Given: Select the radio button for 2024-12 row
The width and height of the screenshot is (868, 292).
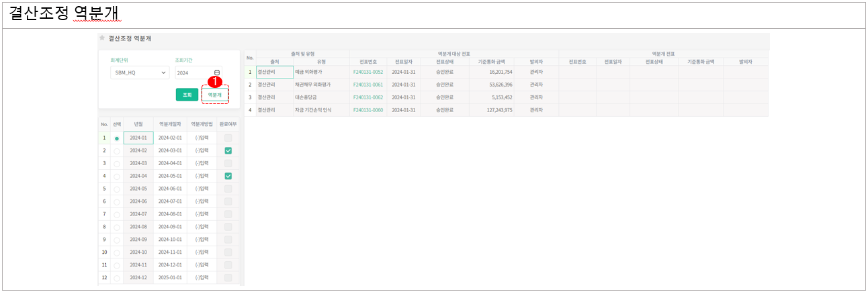Looking at the screenshot, I should [117, 278].
